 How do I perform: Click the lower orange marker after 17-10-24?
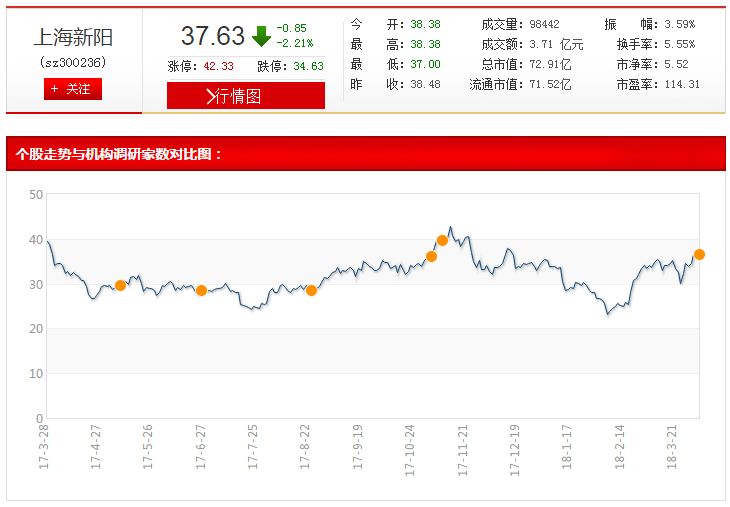[432, 257]
